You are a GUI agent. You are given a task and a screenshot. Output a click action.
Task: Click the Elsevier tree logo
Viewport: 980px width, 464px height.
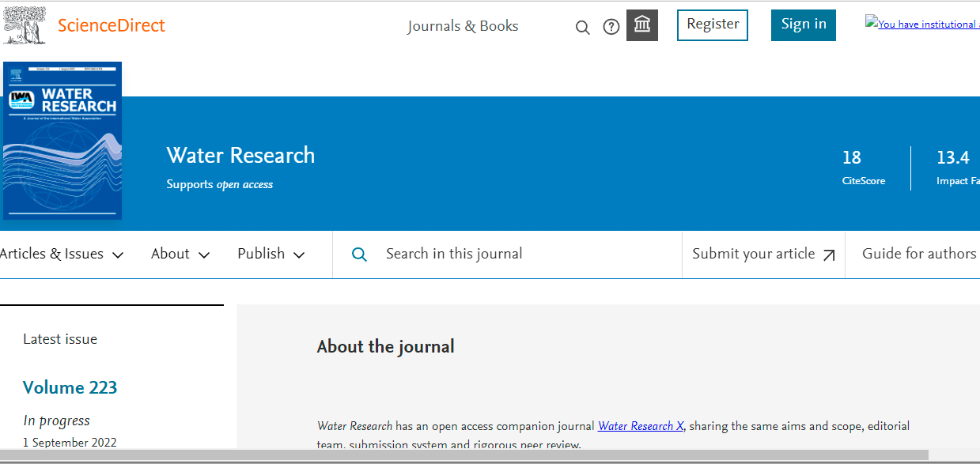click(x=25, y=25)
